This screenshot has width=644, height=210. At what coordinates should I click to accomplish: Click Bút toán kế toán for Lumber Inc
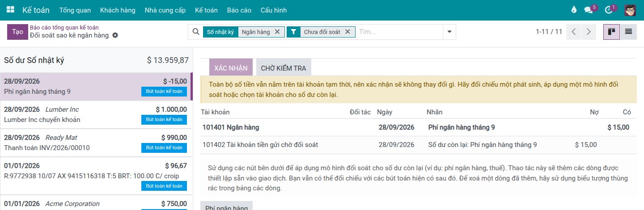164,120
